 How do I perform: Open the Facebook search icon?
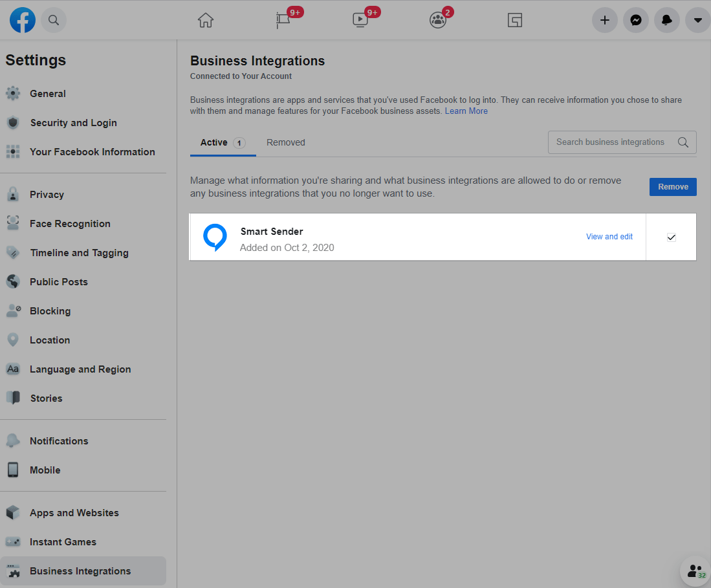54,20
